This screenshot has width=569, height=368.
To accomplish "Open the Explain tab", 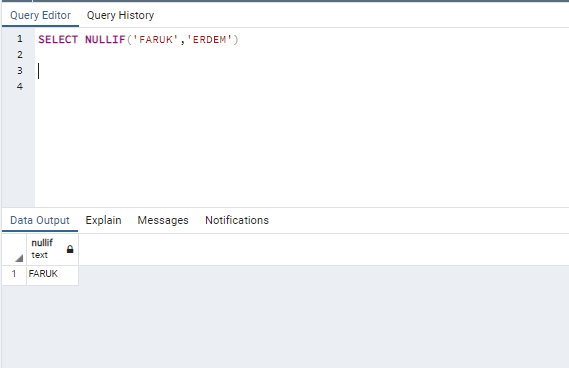I will [x=103, y=220].
